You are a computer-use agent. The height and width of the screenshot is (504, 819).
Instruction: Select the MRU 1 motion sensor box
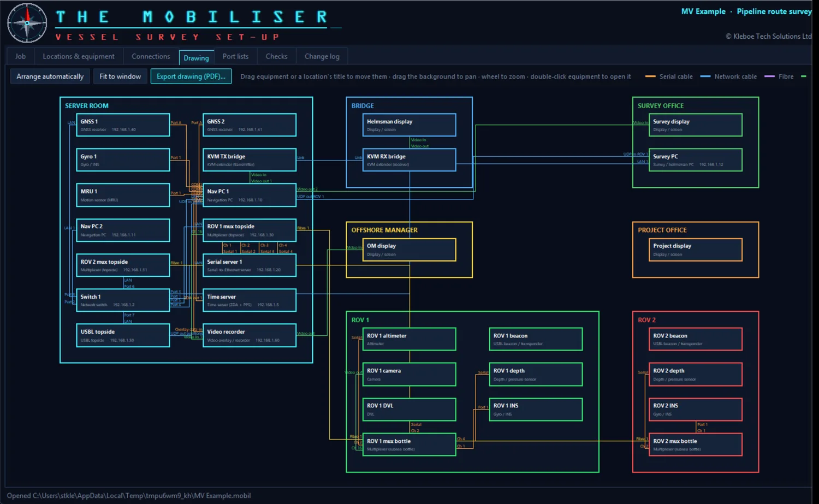[123, 195]
